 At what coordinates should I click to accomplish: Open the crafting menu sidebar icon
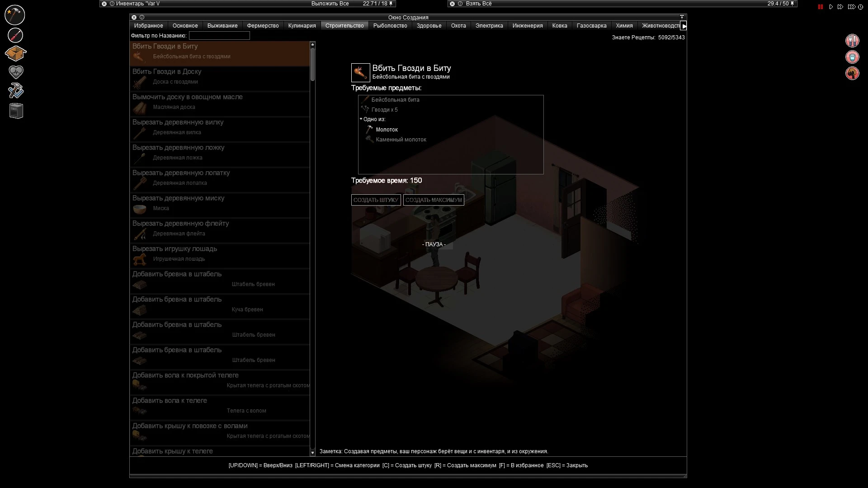[15, 15]
